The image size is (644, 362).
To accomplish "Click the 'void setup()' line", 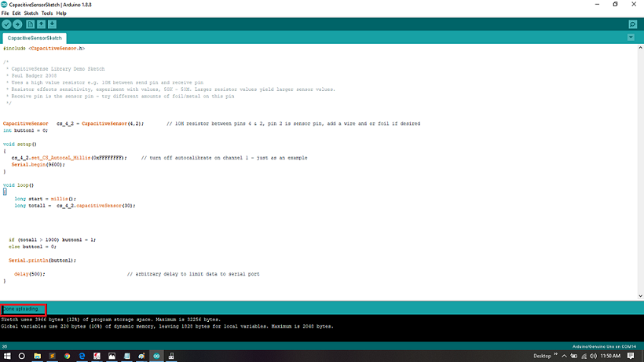I will (20, 144).
